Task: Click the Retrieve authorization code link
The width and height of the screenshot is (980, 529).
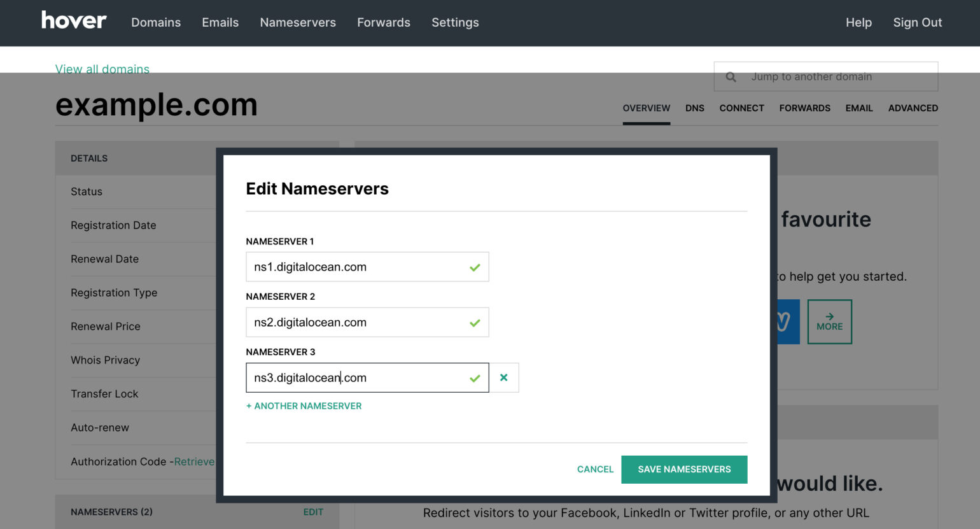Action: [194, 462]
